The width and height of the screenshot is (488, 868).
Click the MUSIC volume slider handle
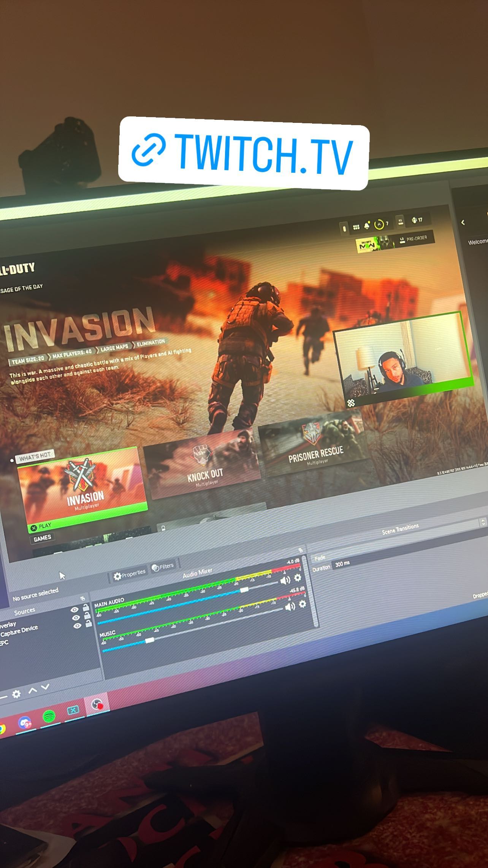click(x=150, y=640)
